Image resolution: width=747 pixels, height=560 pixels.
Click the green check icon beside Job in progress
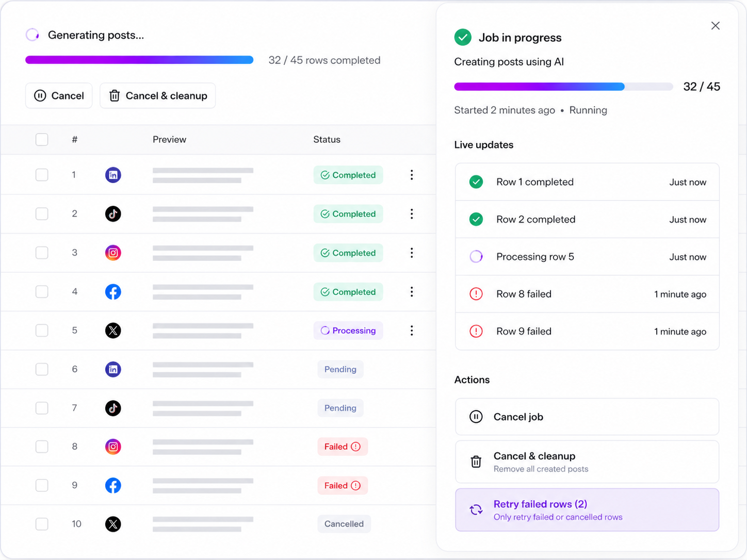[463, 37]
